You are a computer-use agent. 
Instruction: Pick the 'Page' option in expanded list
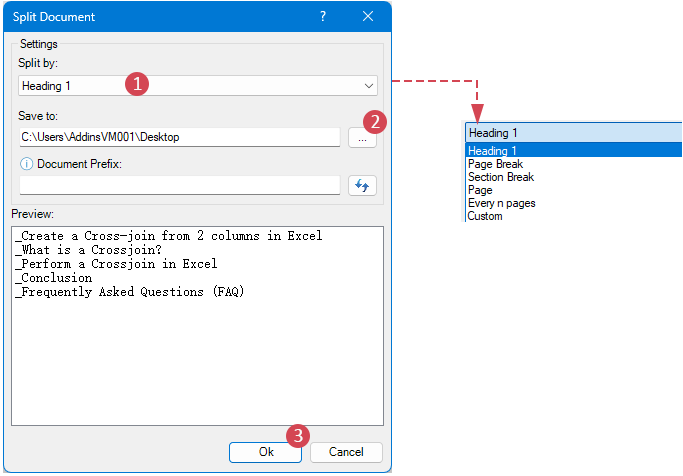point(480,190)
